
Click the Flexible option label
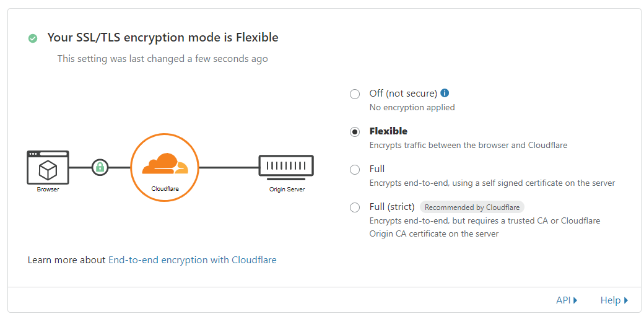pyautogui.click(x=388, y=131)
